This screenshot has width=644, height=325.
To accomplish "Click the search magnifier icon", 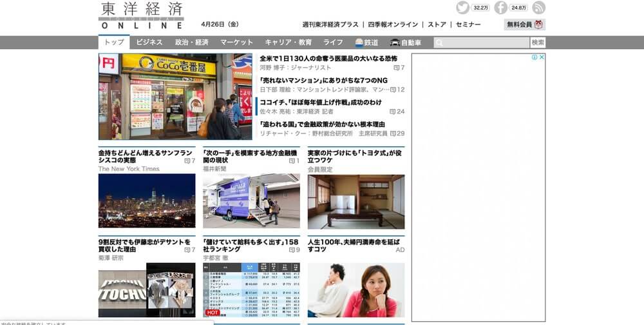I will click(x=439, y=43).
